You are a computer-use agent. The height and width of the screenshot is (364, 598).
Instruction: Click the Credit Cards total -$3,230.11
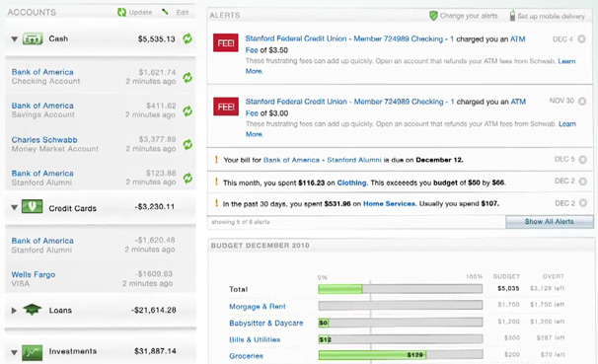pyautogui.click(x=155, y=206)
